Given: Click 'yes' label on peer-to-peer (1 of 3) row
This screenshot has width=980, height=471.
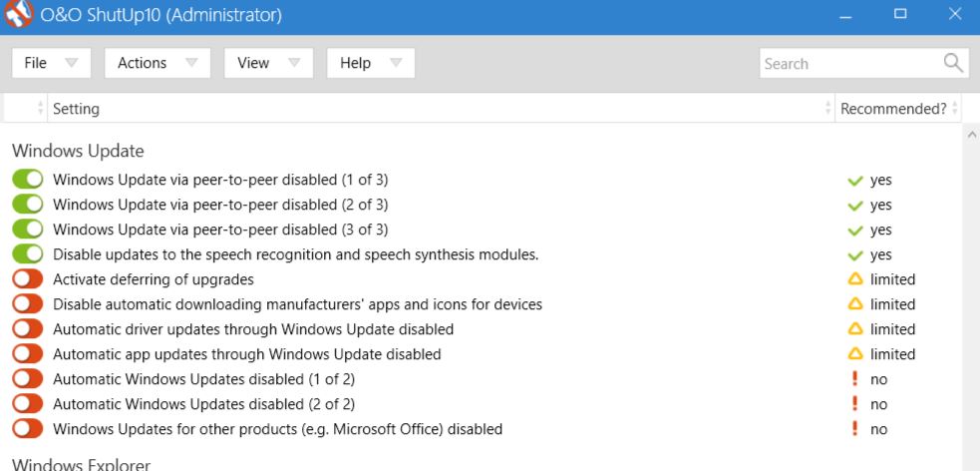Looking at the screenshot, I should click(x=880, y=181).
